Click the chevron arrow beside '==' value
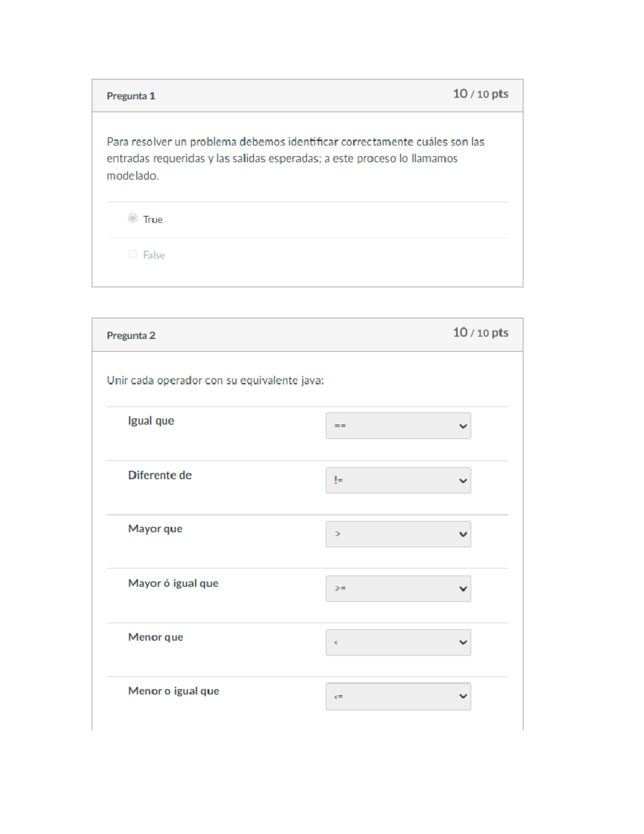The height and width of the screenshot is (834, 644). tap(463, 426)
